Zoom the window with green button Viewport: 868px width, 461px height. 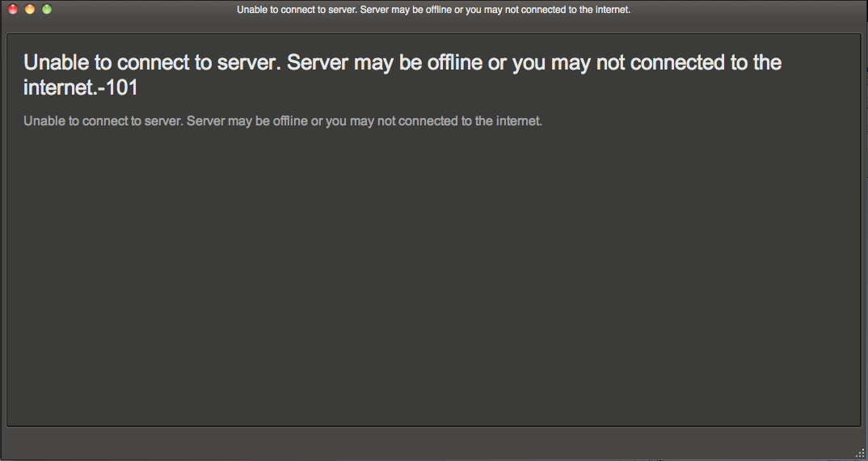point(47,9)
